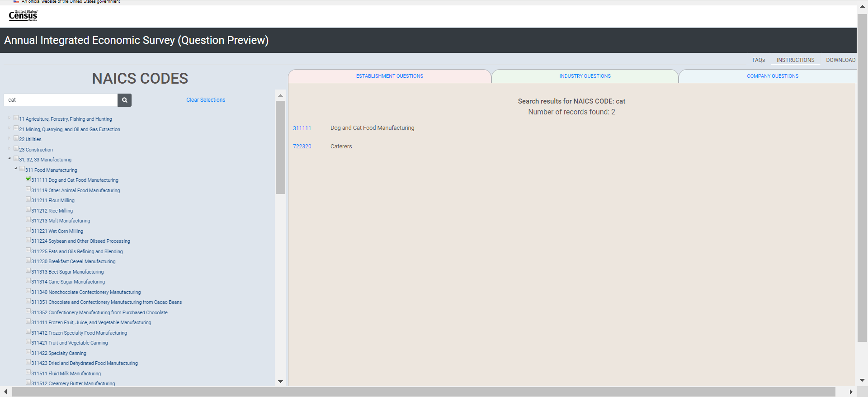Collapse the 311 Food Manufacturing branch
Screen dimensions: 868x397
coord(16,169)
